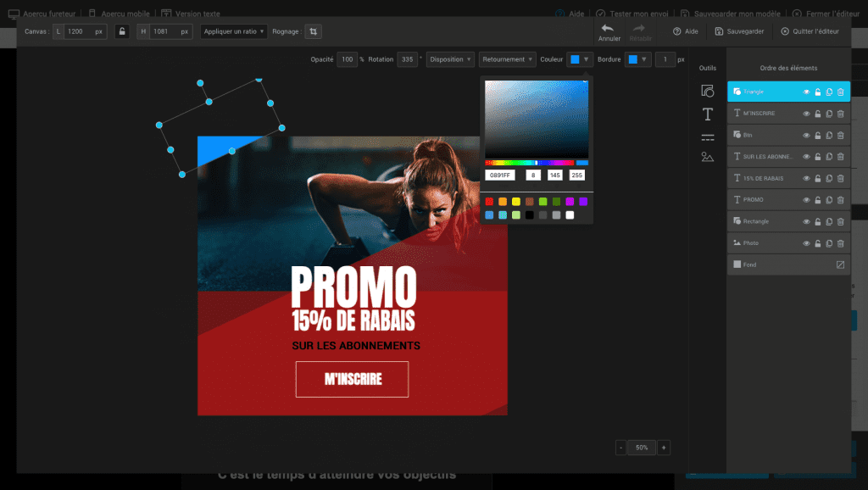This screenshot has width=868, height=490.
Task: Select the Fond layer row
Action: (x=788, y=264)
